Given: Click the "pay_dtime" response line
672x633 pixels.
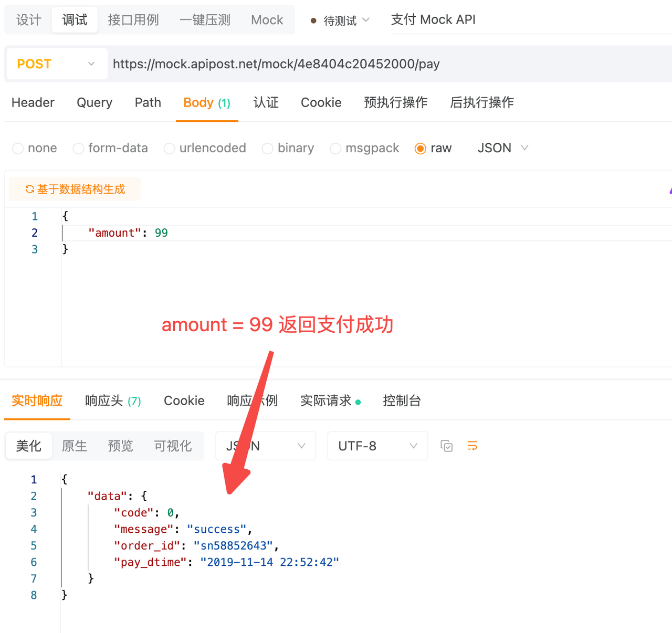Looking at the screenshot, I should [226, 562].
